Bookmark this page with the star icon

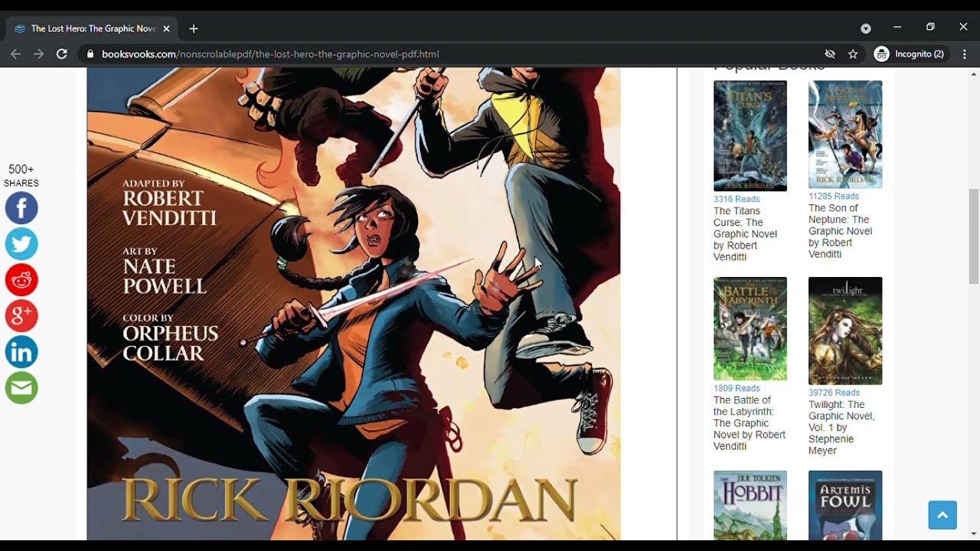pyautogui.click(x=853, y=54)
